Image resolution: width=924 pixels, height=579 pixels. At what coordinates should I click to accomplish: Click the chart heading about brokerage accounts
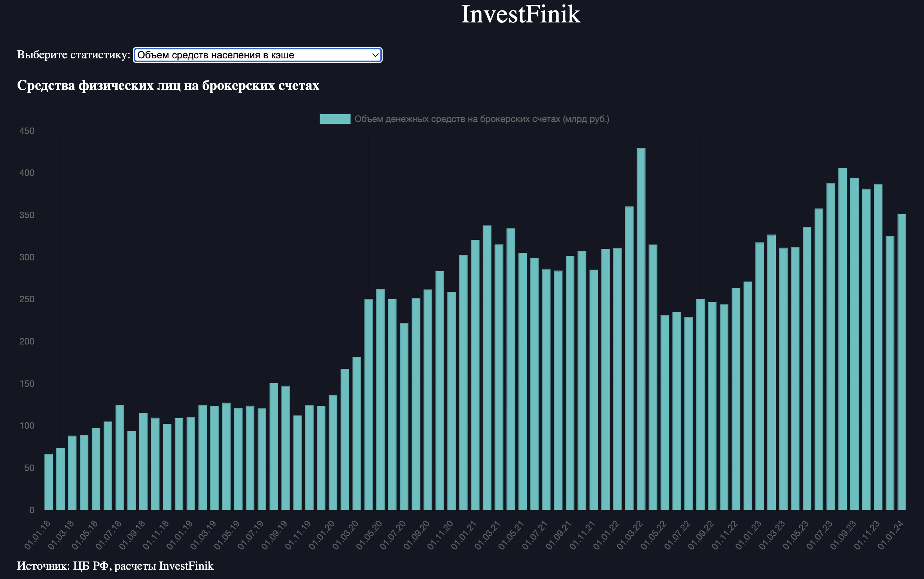click(x=168, y=85)
